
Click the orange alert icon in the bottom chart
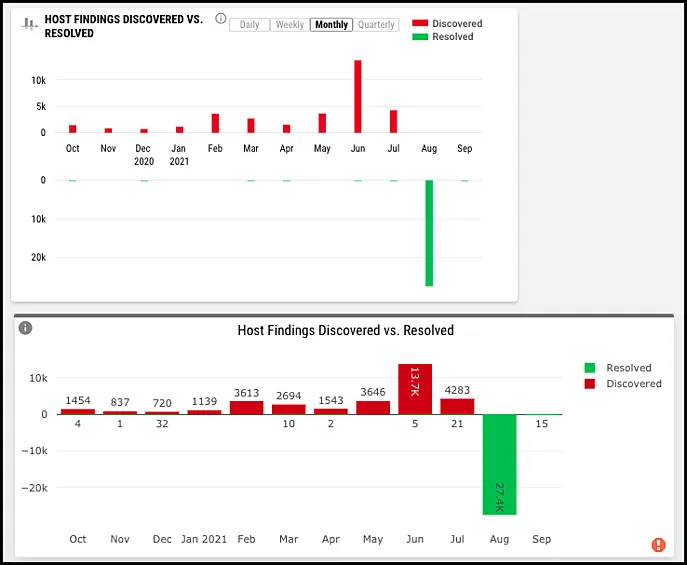click(x=658, y=545)
